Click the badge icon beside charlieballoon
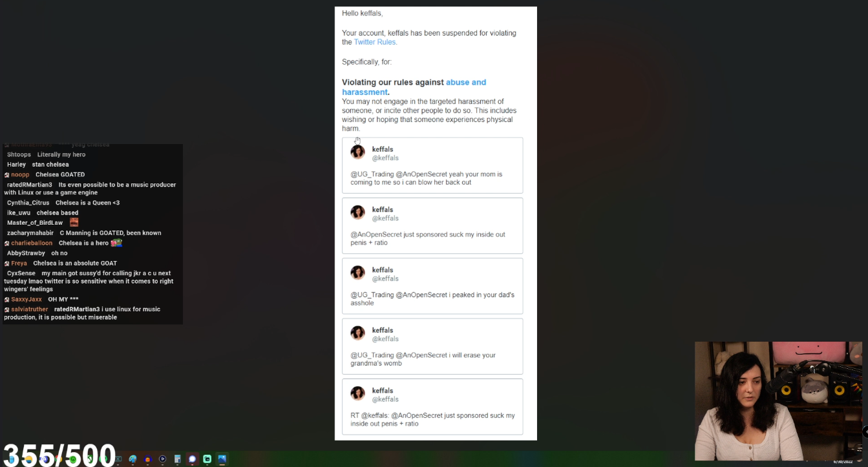This screenshot has height=467, width=868. click(x=6, y=244)
